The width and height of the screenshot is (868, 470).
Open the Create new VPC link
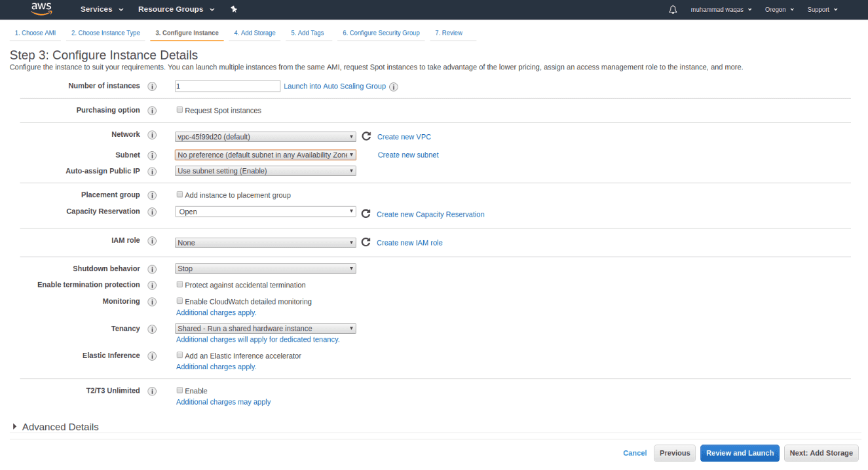coord(404,137)
